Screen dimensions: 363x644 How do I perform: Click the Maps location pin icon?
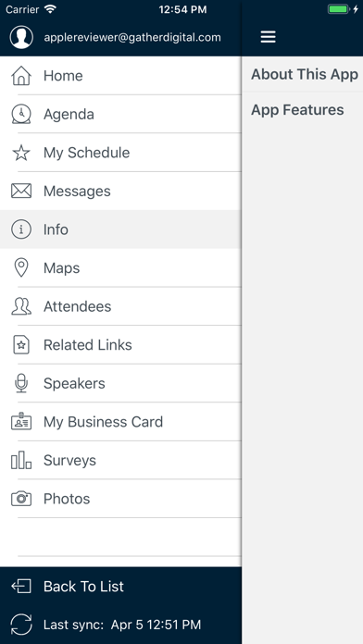[21, 267]
